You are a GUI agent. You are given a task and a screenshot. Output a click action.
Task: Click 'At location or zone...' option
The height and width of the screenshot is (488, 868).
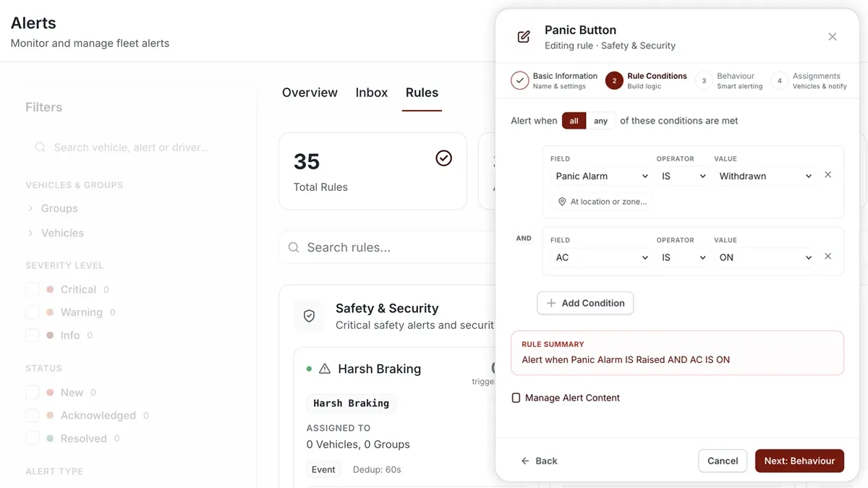(x=602, y=202)
